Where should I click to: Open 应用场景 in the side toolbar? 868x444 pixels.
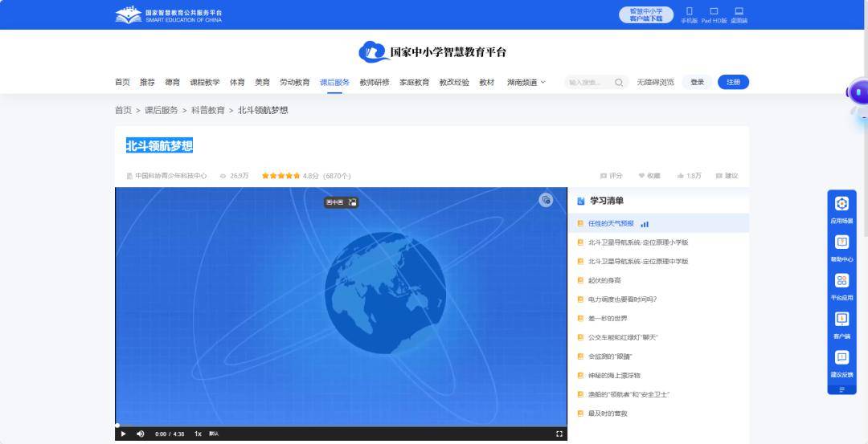(x=841, y=210)
